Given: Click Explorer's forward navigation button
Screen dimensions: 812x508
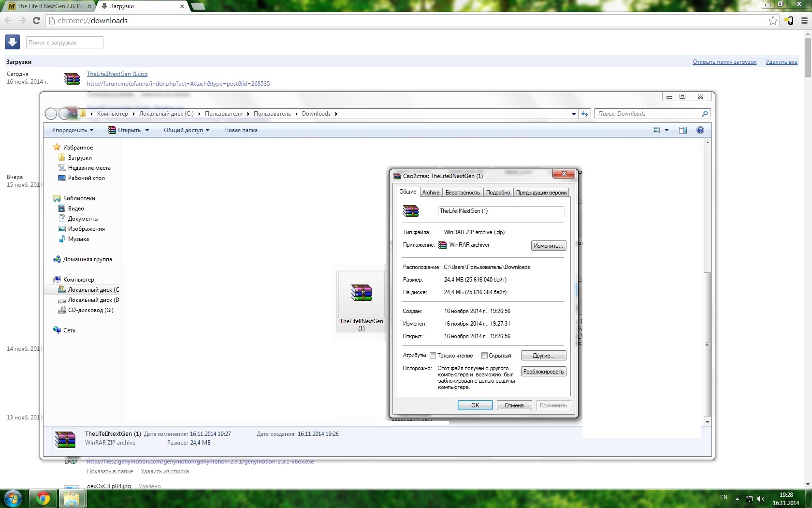Looking at the screenshot, I should click(x=65, y=114).
